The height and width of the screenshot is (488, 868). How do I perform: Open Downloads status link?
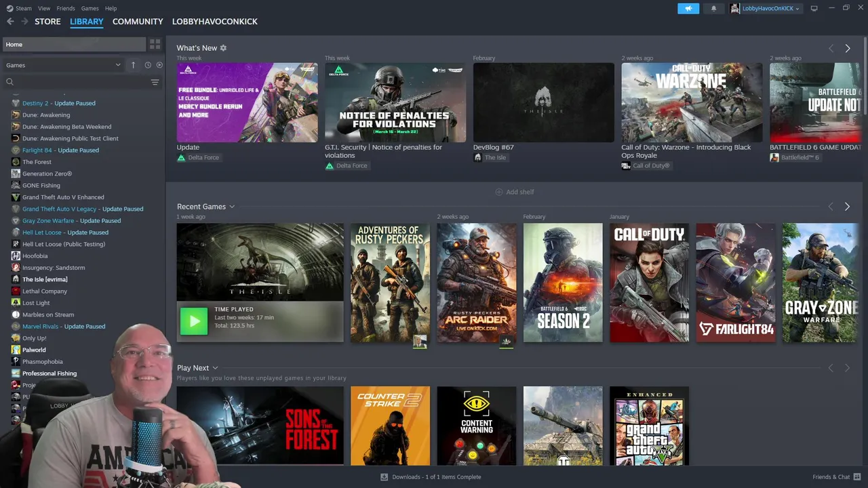point(431,477)
